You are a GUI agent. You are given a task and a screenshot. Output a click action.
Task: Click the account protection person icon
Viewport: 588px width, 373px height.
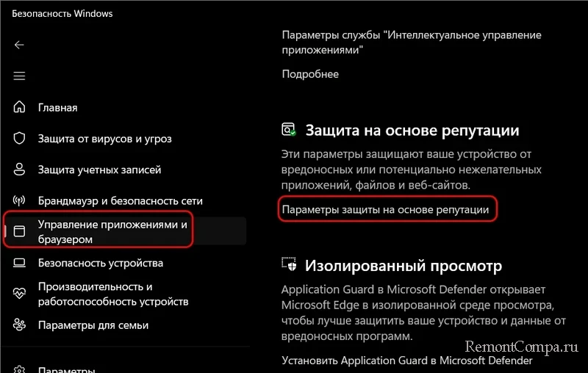coord(19,170)
